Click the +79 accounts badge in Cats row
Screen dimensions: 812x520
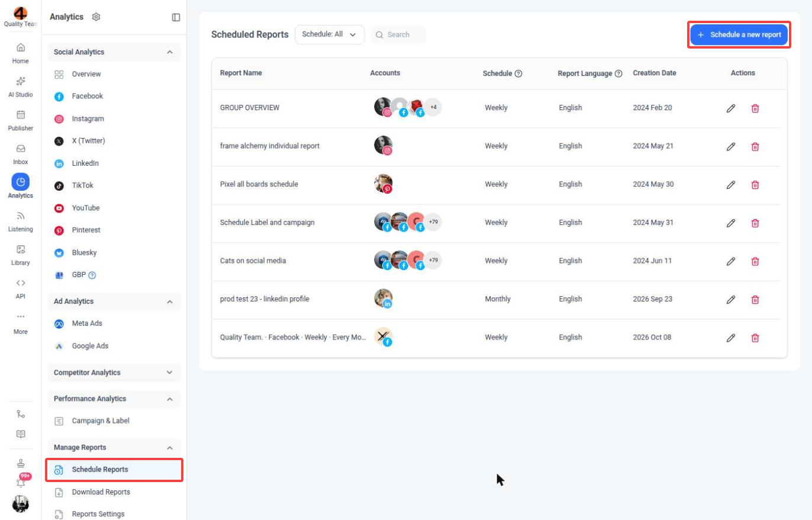[433, 260]
